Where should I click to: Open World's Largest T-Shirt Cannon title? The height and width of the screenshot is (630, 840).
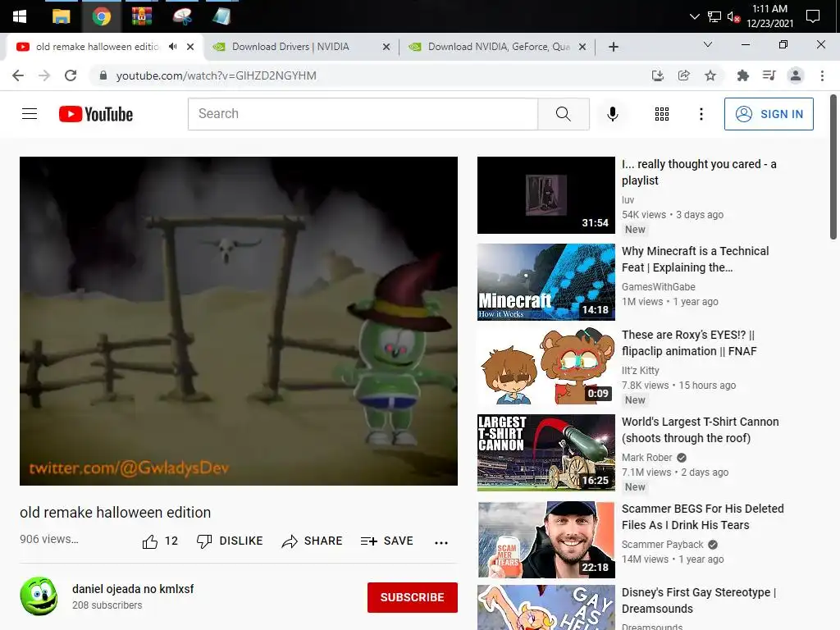coord(701,430)
